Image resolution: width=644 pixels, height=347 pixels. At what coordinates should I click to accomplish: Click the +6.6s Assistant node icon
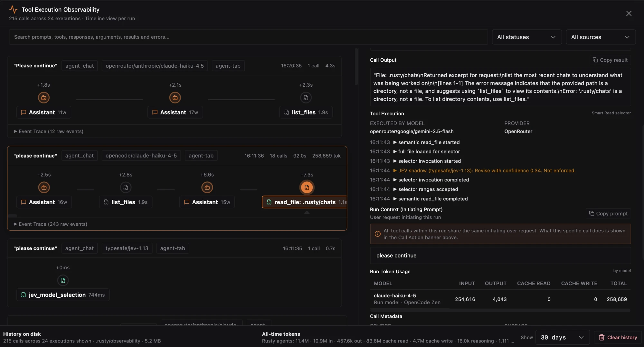[207, 188]
